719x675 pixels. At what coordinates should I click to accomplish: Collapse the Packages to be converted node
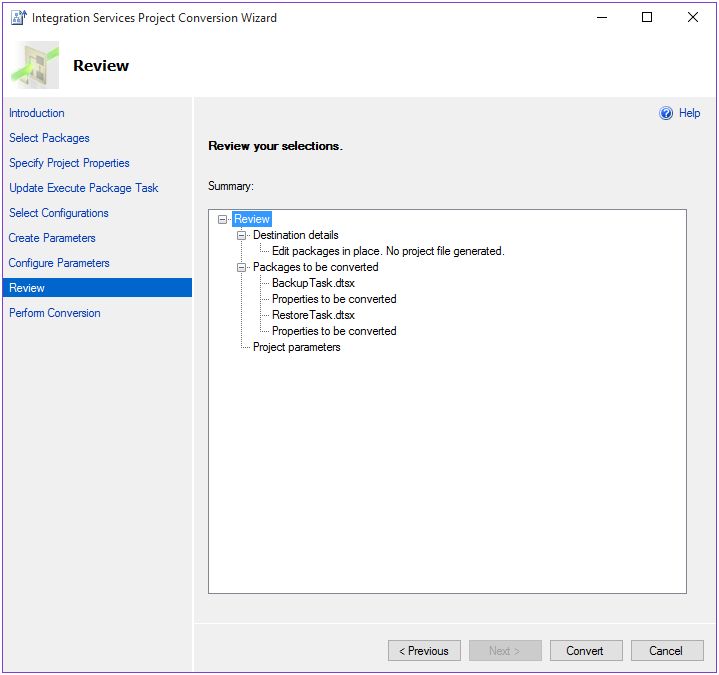(241, 267)
